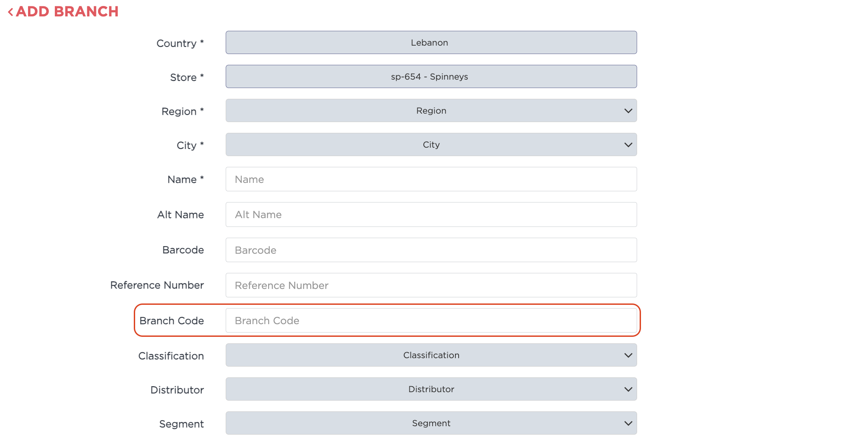Click the chevron on Region dropdown

pos(628,111)
